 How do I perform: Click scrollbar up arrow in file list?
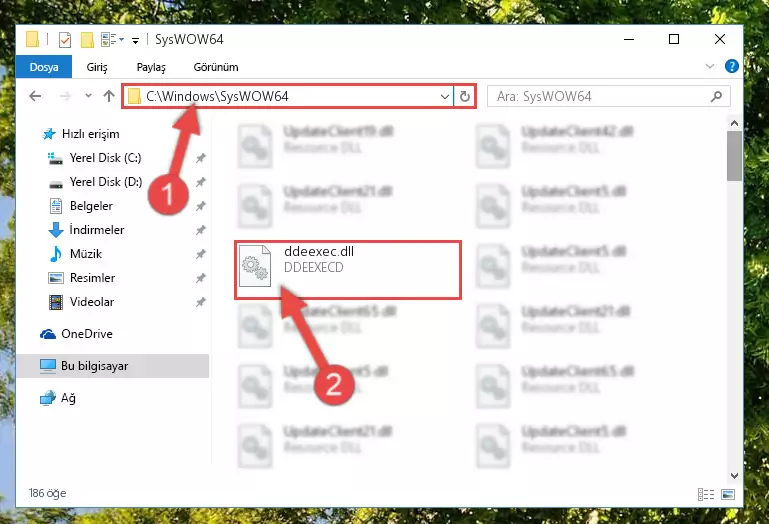point(734,123)
